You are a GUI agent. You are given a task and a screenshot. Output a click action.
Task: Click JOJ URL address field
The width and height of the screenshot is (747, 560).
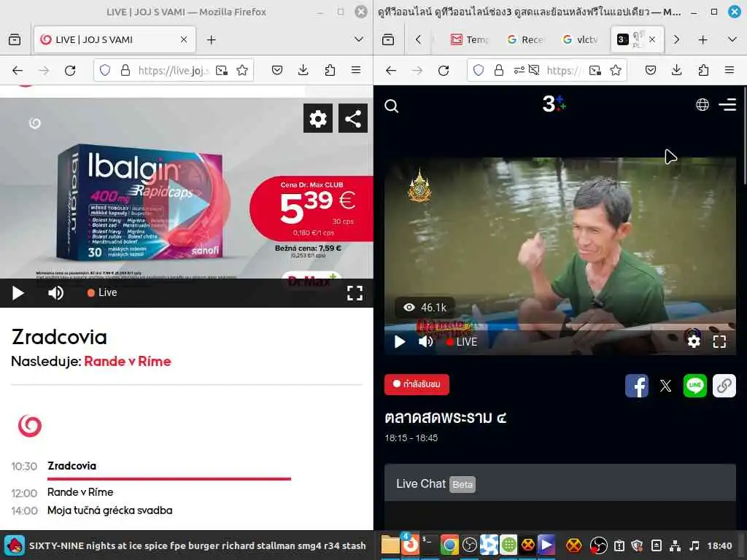coord(174,71)
